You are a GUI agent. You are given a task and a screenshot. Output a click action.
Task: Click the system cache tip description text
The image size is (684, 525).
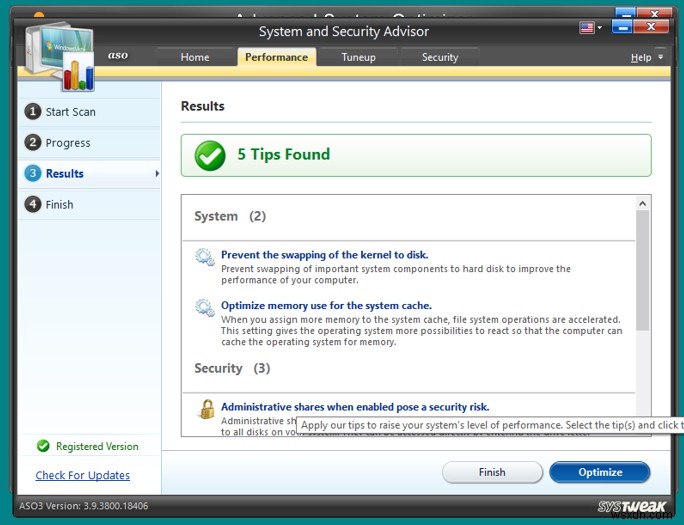421,331
